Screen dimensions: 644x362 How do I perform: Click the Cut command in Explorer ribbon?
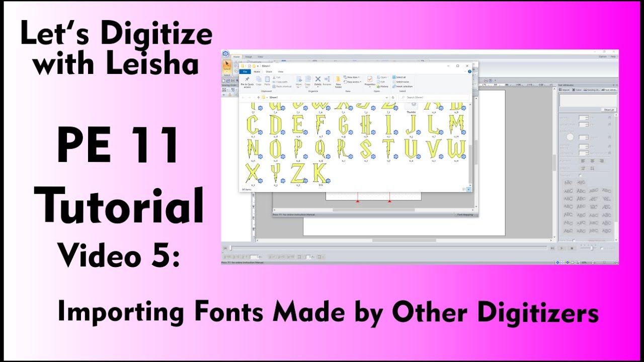click(276, 77)
